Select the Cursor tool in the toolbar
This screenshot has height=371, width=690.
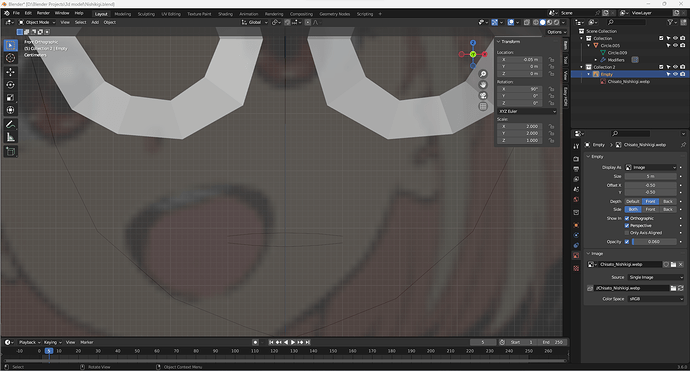(x=11, y=58)
